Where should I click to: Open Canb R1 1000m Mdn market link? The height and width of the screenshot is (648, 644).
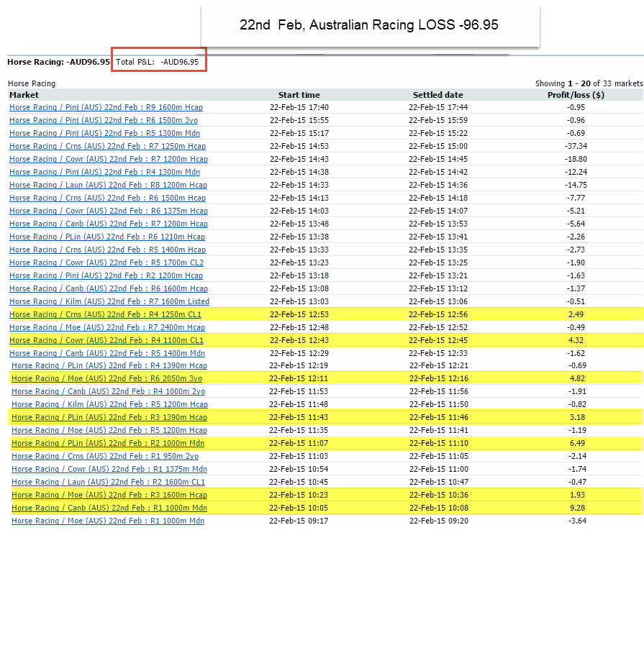(x=109, y=508)
